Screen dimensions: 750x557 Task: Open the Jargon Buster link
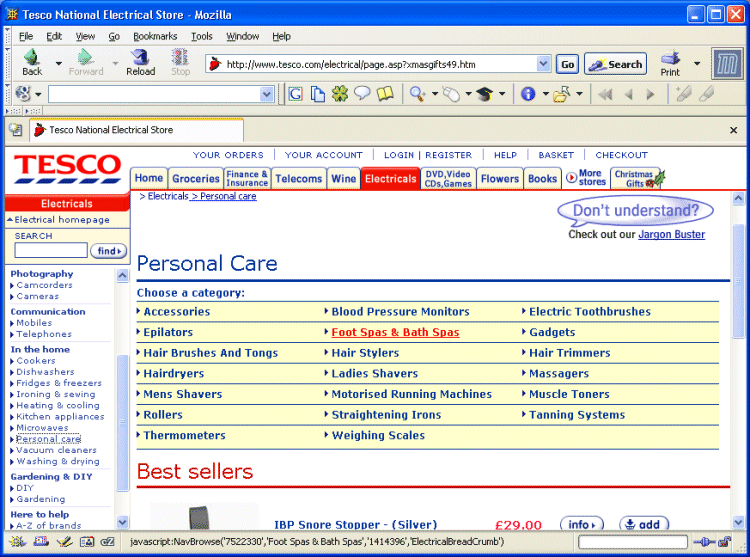point(671,234)
